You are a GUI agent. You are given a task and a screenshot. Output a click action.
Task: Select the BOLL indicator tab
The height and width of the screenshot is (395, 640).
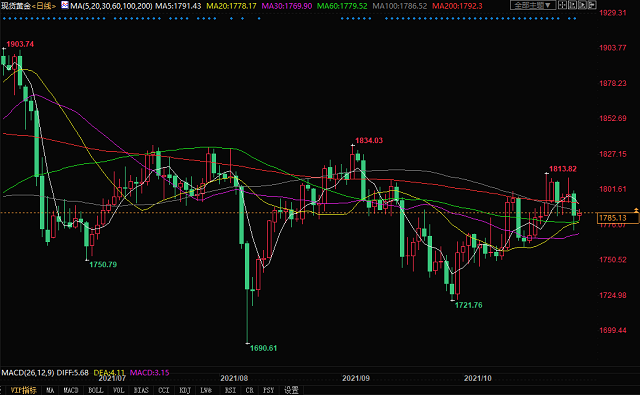point(96,391)
